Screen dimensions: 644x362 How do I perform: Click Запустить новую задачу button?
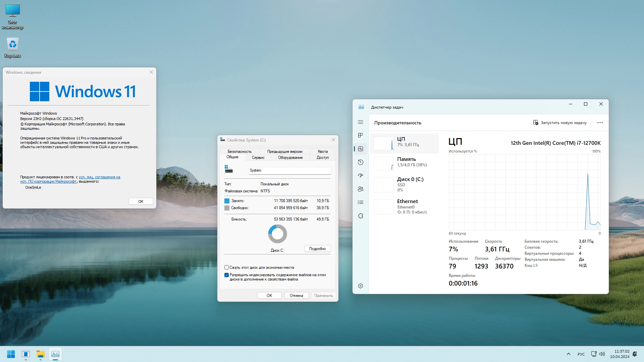pyautogui.click(x=560, y=123)
